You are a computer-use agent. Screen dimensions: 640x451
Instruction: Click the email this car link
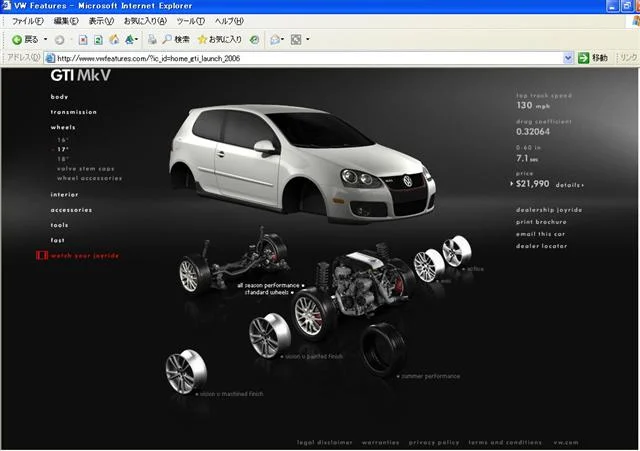(540, 234)
